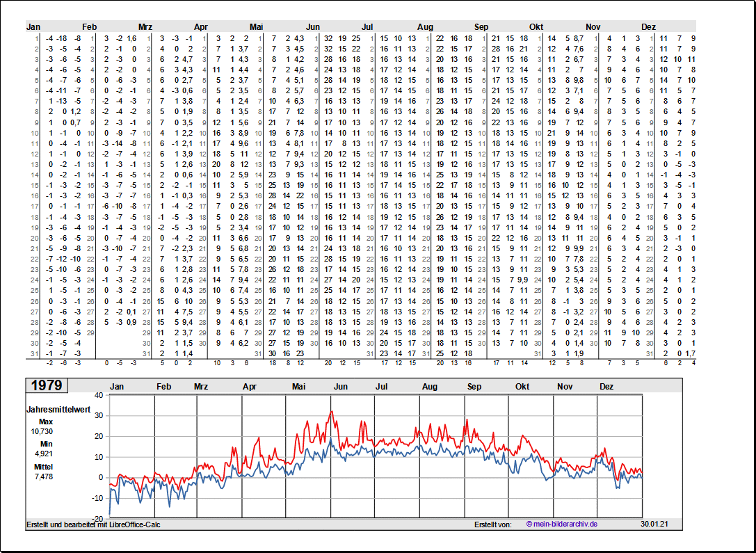Click the Jun month label above the chart
The height and width of the screenshot is (553, 756).
pos(341,387)
